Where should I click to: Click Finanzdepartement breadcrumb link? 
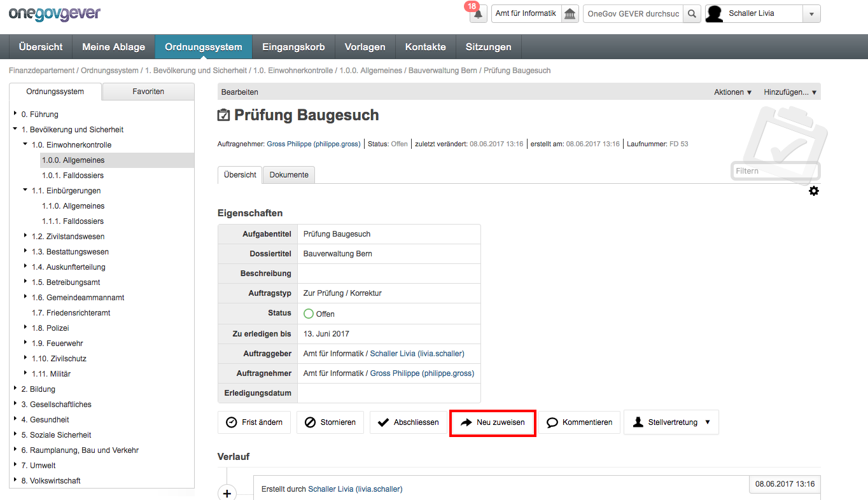[x=42, y=71]
